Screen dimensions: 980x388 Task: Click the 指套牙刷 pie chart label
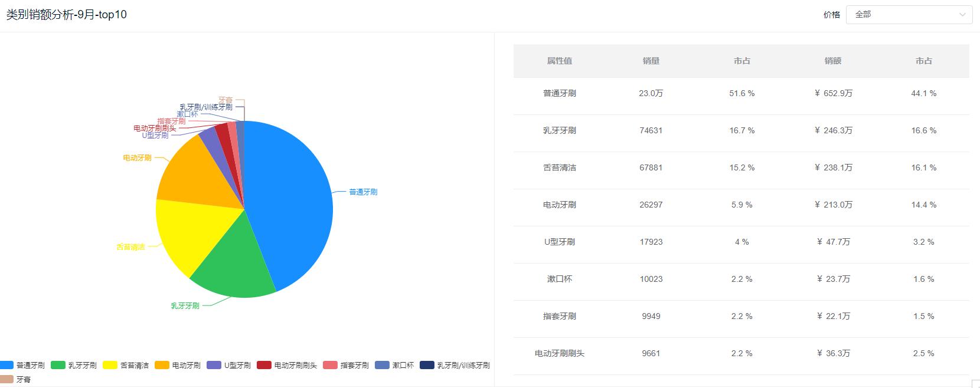point(171,121)
